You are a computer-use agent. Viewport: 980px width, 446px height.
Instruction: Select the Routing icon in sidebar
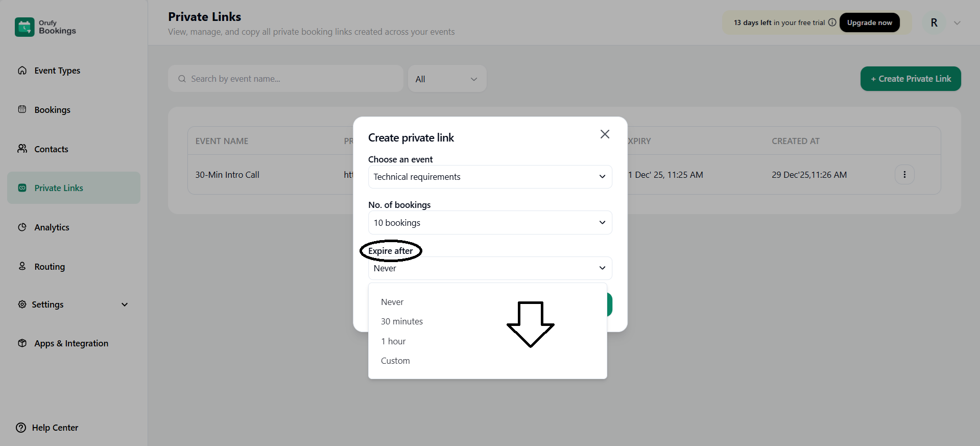click(22, 266)
